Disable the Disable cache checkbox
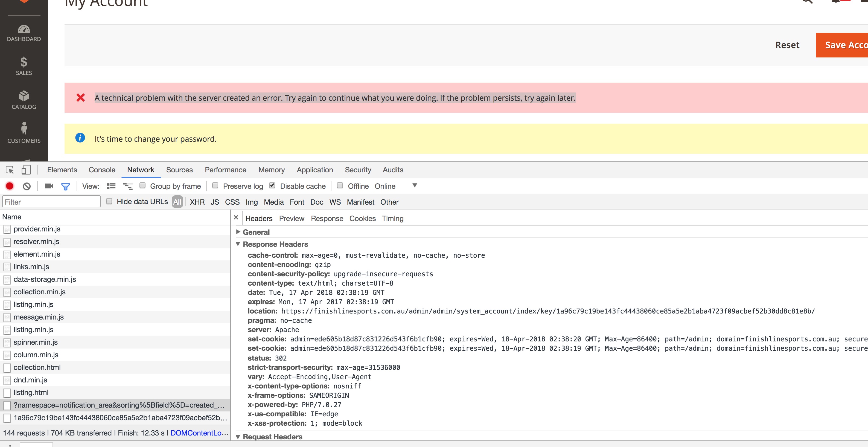Screen dimensions: 868x447 click(272, 185)
